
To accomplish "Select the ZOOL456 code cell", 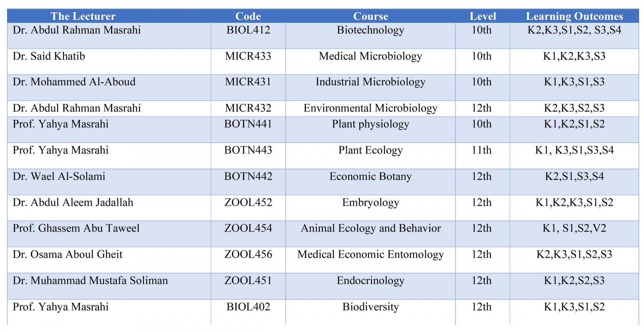I will tap(248, 254).
